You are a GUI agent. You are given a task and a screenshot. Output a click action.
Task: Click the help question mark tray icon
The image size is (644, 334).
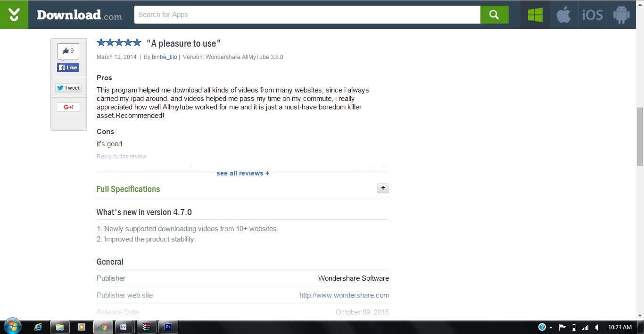tap(542, 327)
